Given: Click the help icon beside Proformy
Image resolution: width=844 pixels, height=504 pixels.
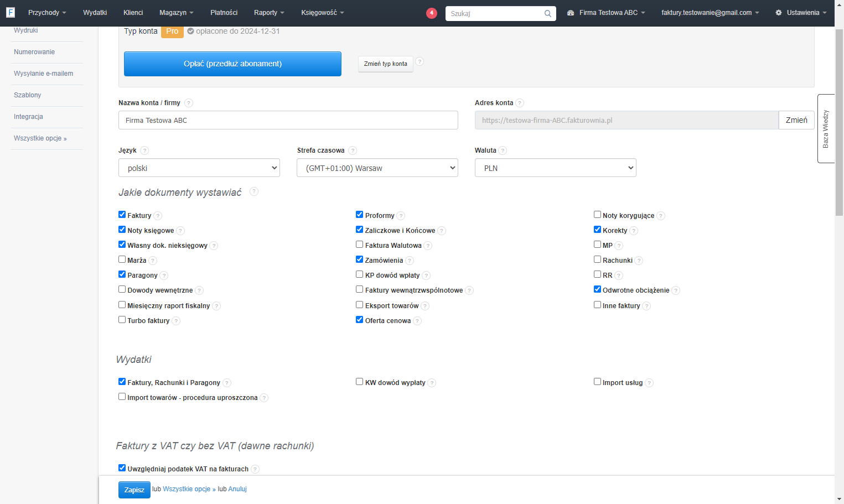Looking at the screenshot, I should 401,216.
